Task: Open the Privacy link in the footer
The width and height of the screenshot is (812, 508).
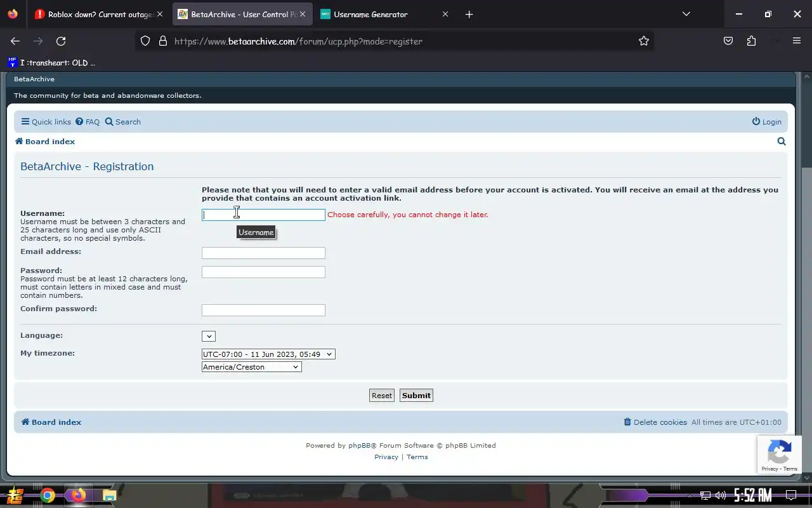Action: click(386, 457)
